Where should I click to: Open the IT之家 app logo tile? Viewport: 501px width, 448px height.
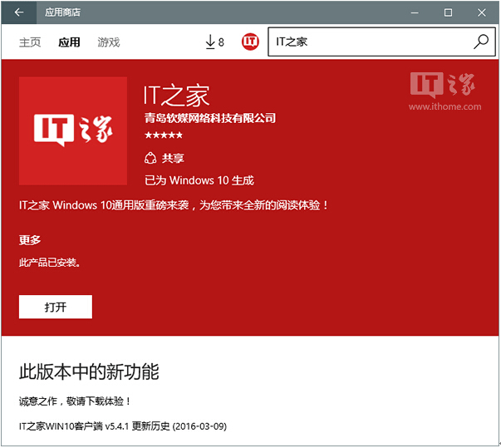point(73,130)
